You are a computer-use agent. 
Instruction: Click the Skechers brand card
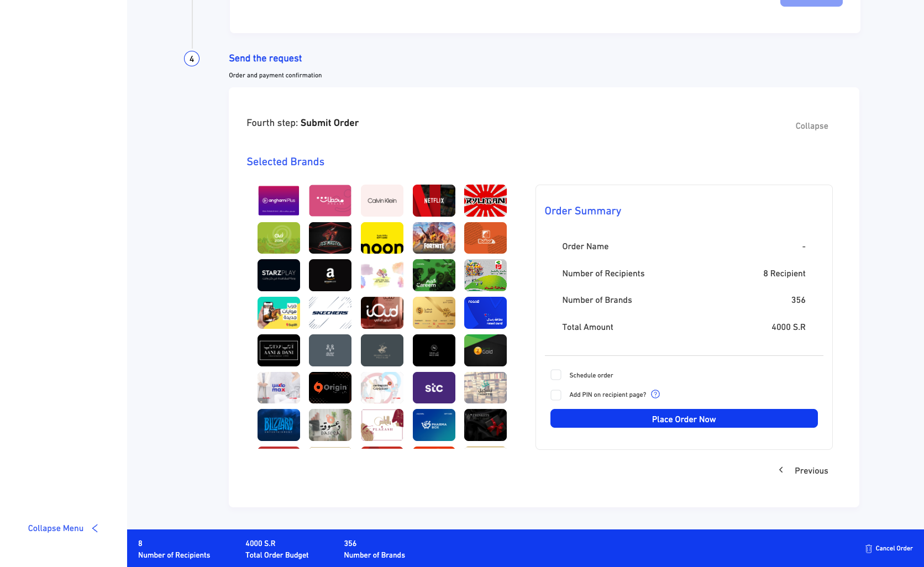point(330,313)
